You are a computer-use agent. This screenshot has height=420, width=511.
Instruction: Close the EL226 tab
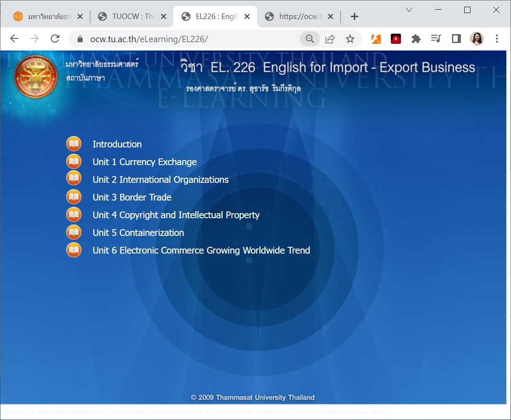247,16
